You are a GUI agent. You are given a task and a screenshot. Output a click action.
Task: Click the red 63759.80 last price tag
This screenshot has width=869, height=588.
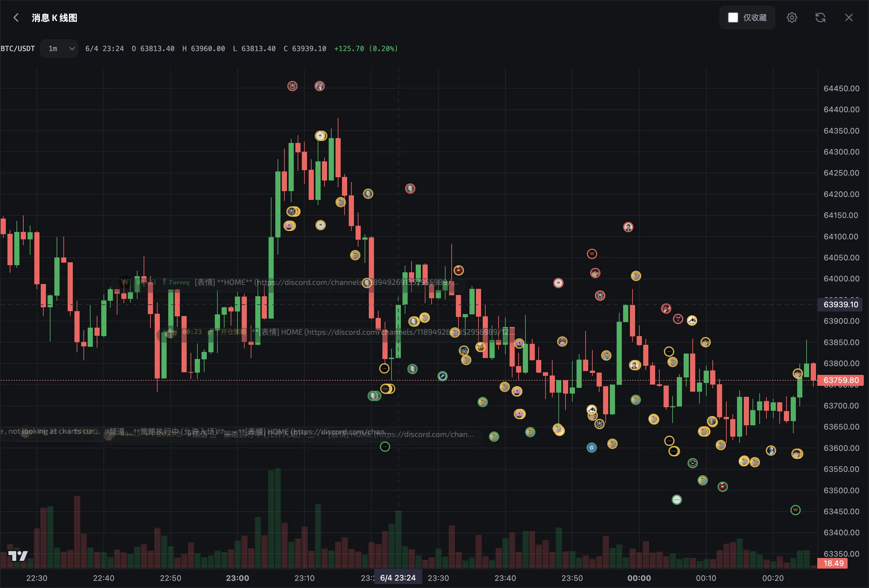point(841,380)
